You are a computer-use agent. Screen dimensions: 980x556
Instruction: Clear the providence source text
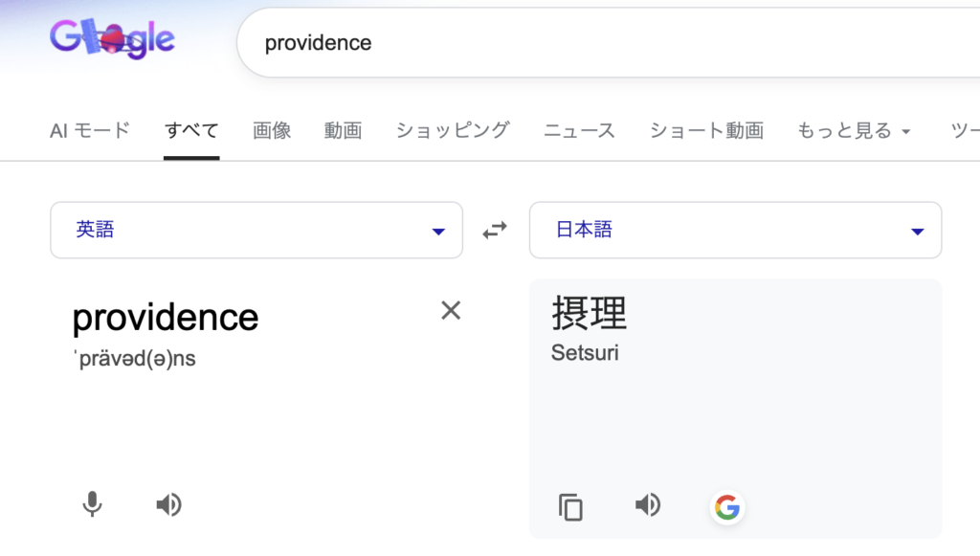pyautogui.click(x=451, y=310)
